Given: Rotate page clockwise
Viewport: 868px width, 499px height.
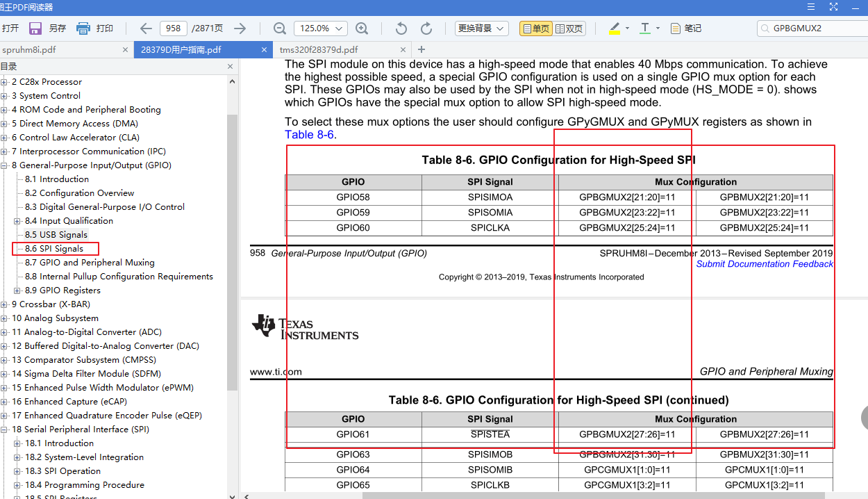Looking at the screenshot, I should click(x=426, y=28).
